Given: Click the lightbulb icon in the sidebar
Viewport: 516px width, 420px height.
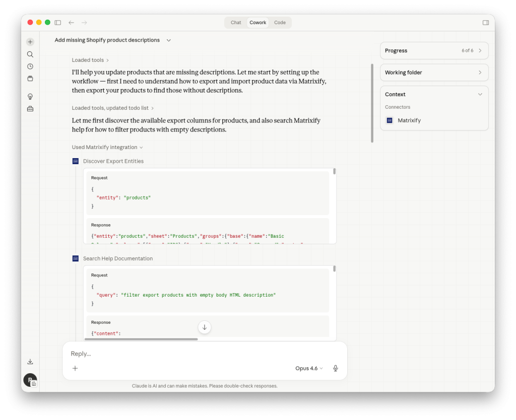Looking at the screenshot, I should point(30,96).
